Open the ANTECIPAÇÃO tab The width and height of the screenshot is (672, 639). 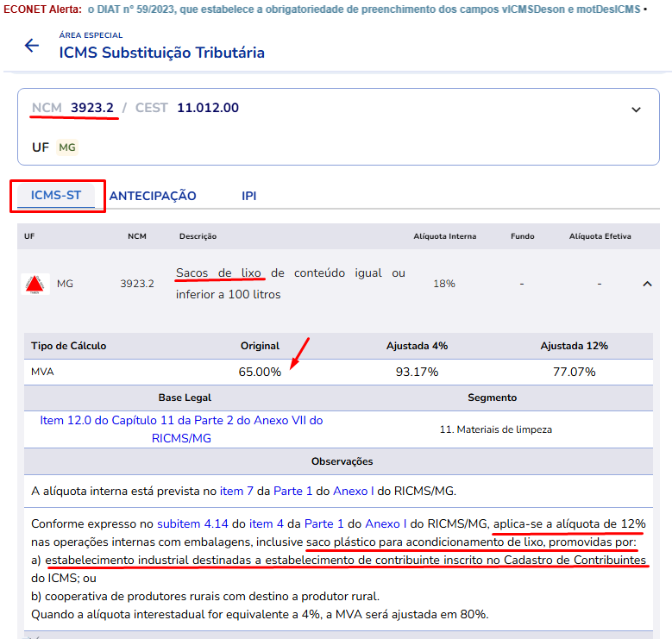153,196
